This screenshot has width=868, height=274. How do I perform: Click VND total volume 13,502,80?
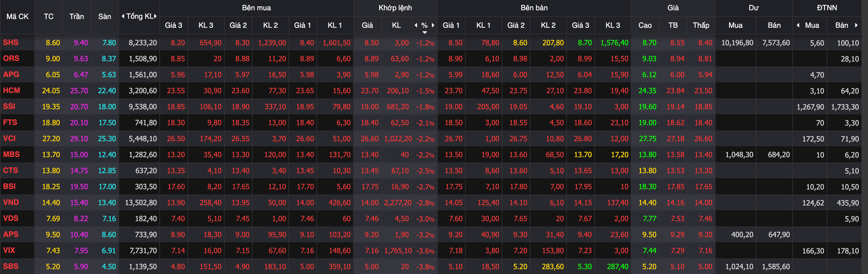coord(141,203)
